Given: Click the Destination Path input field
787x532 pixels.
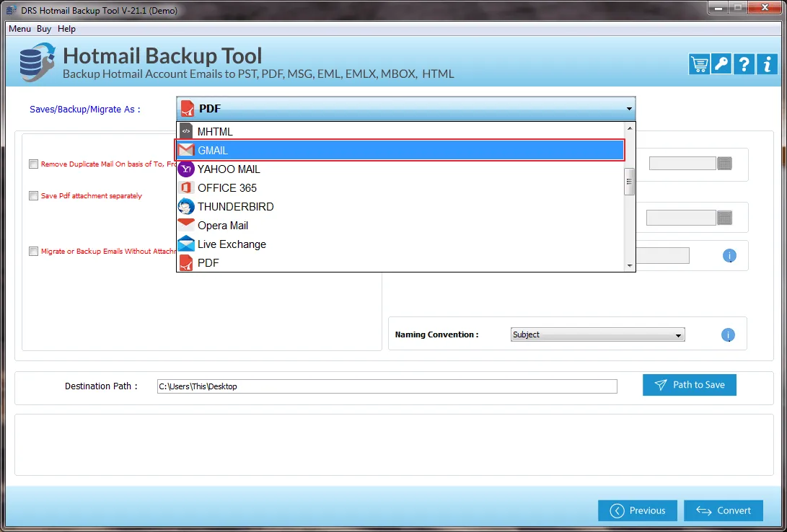Looking at the screenshot, I should [387, 386].
